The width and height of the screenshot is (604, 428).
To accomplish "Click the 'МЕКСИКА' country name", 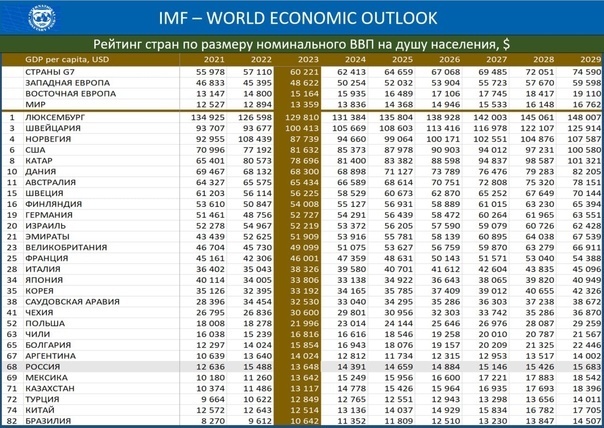I will tap(46, 378).
